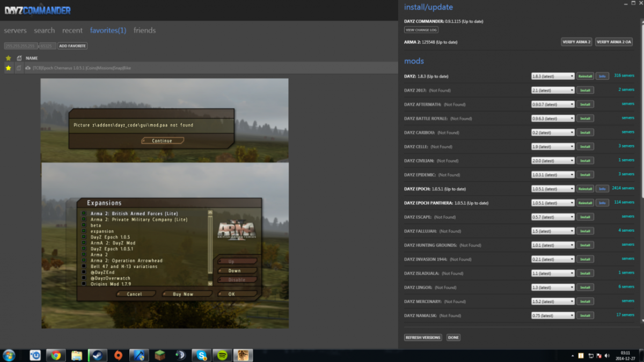644x362 pixels.
Task: Switch to the servers tab
Action: (x=15, y=31)
